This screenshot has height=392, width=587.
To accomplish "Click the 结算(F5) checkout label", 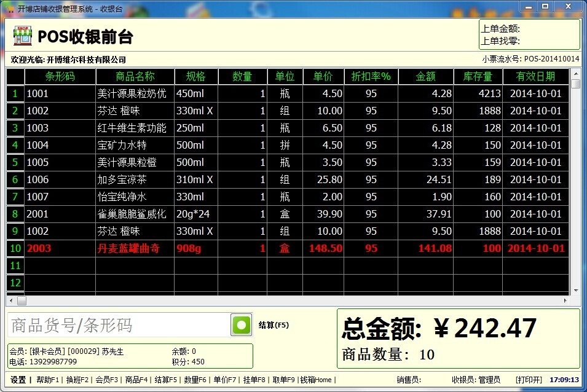I will [x=274, y=325].
